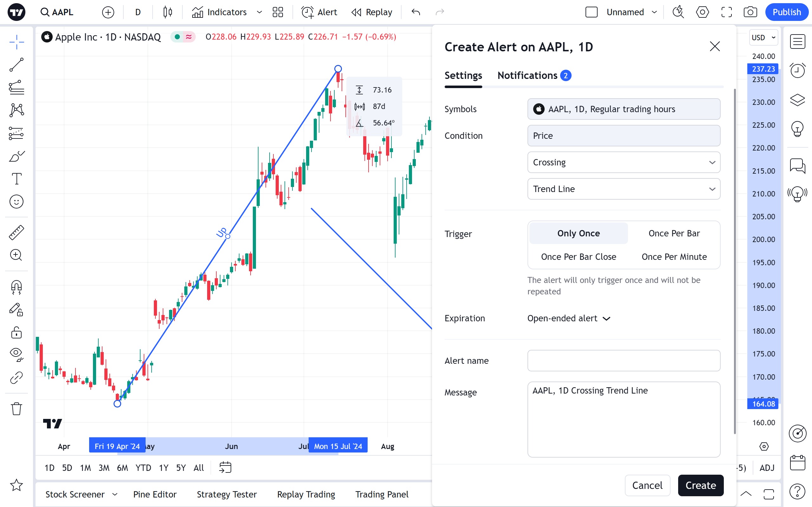
Task: Take a chart snapshot with the camera icon
Action: [x=750, y=12]
